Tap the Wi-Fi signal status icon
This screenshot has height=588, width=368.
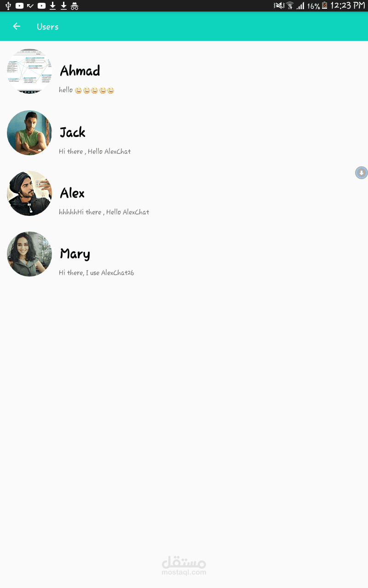290,6
